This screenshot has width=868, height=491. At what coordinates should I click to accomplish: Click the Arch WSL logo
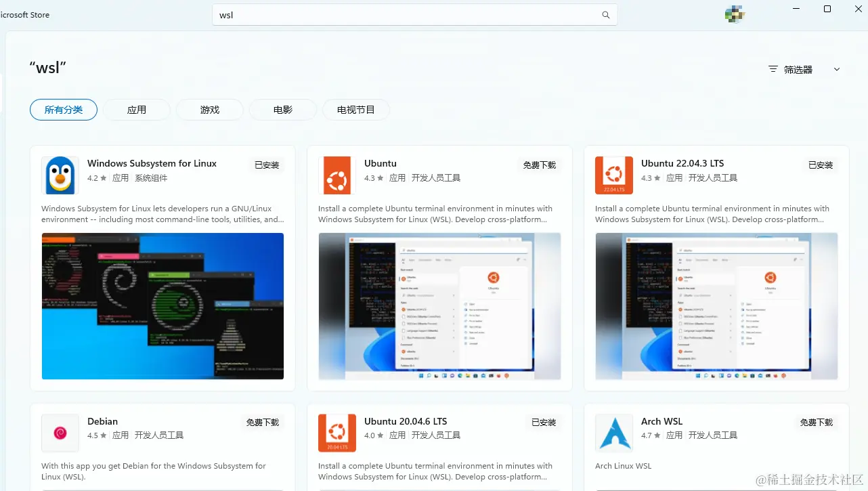click(x=613, y=433)
